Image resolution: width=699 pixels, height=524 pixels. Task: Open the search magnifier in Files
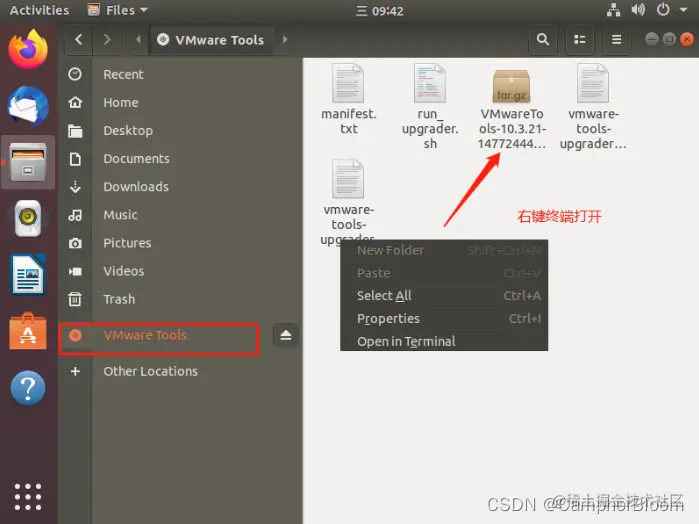(543, 40)
